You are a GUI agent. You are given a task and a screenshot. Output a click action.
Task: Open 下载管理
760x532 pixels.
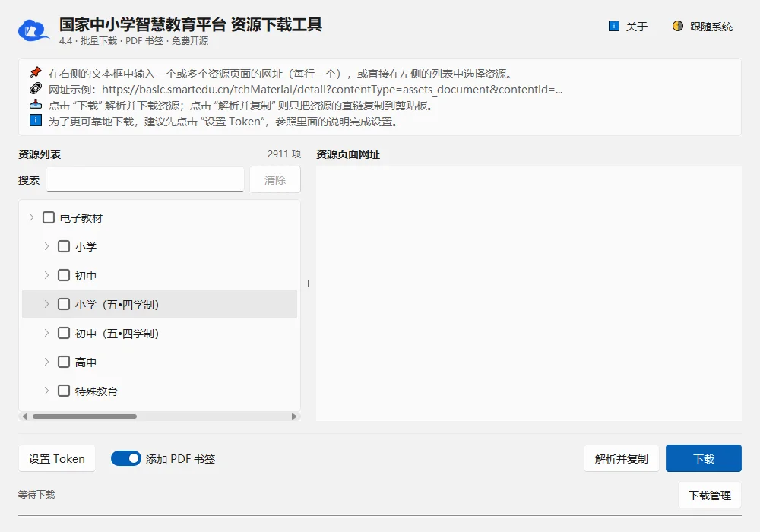point(710,496)
